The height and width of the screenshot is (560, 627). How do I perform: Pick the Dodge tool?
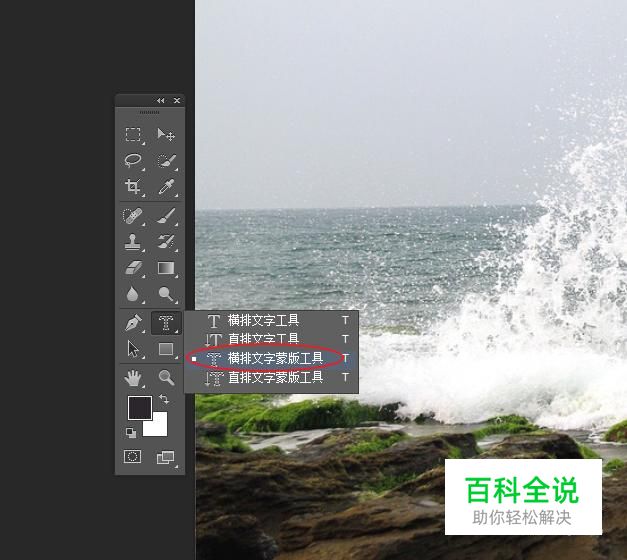coord(166,294)
